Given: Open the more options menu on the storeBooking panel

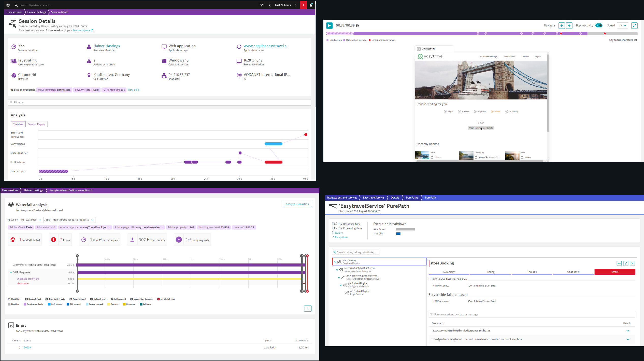Looking at the screenshot, I should (619, 263).
